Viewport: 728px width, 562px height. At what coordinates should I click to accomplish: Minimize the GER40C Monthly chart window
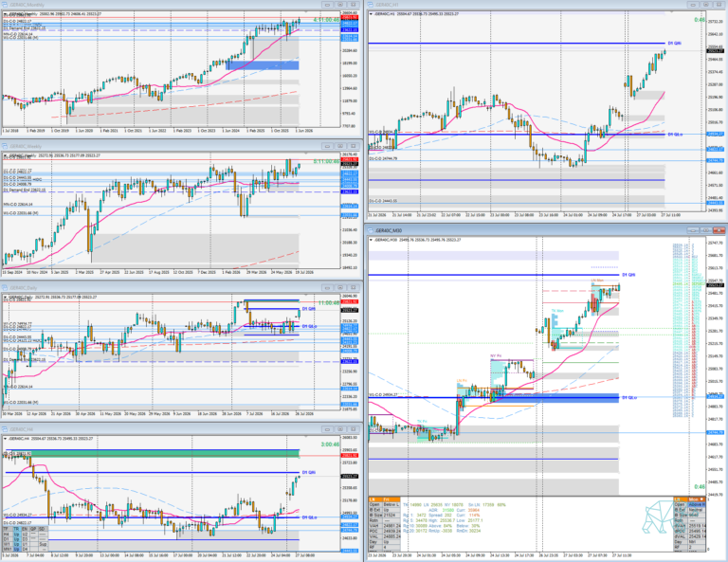click(327, 5)
